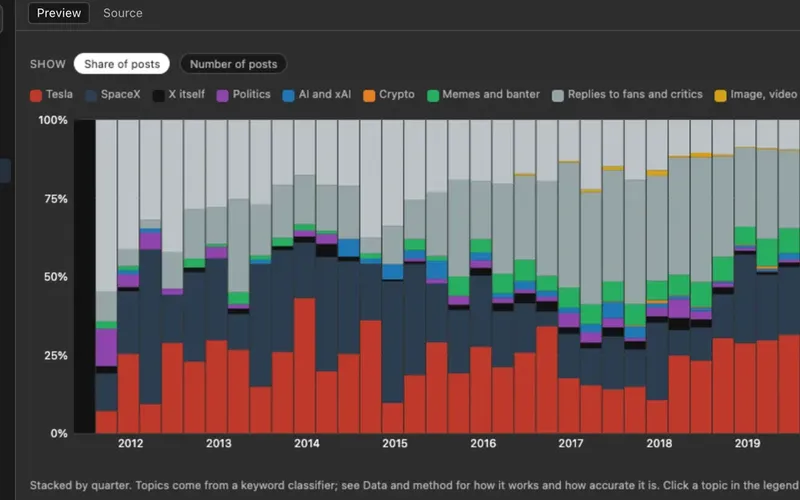800x500 pixels.
Task: Click the dark blue SpaceX legend swatch
Action: pos(91,95)
